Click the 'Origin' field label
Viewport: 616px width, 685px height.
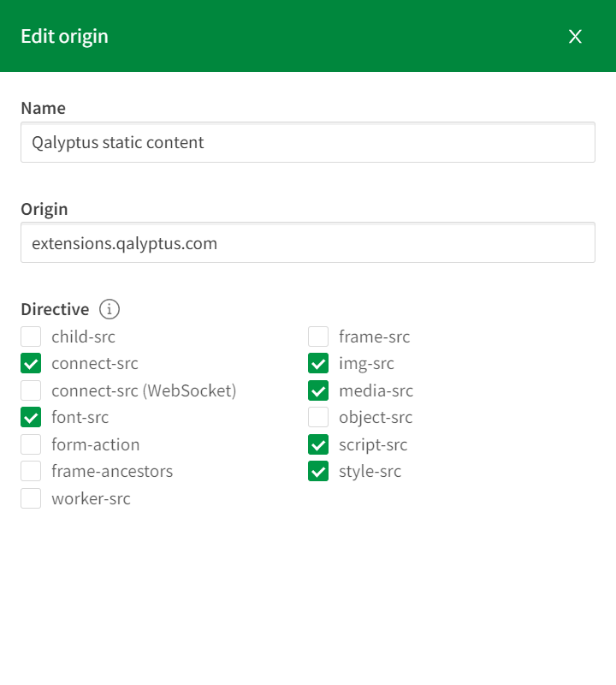click(44, 209)
